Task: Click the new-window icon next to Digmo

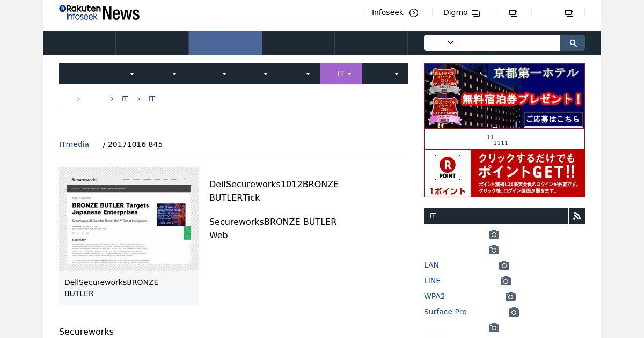Action: point(475,13)
